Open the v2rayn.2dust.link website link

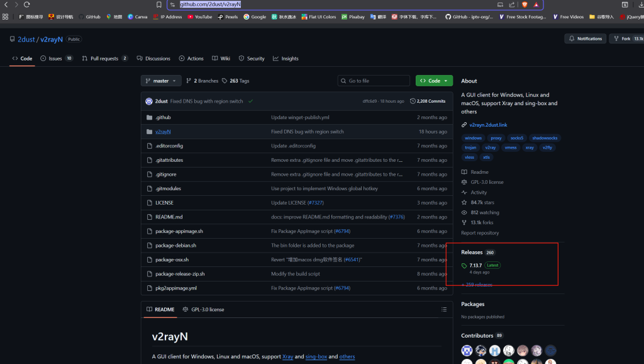(x=488, y=125)
